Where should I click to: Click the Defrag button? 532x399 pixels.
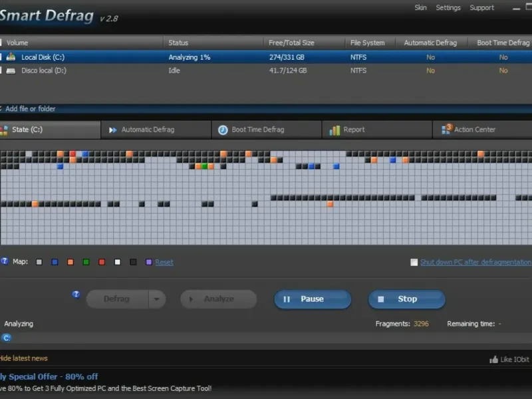[x=117, y=299]
